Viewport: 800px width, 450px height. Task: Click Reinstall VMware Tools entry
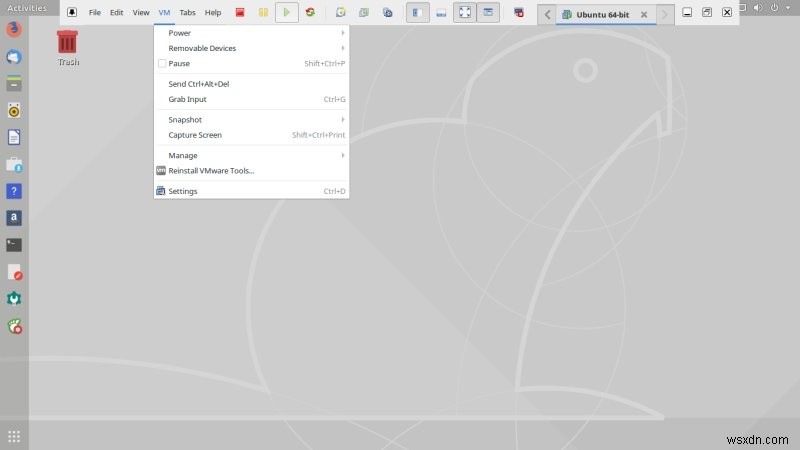pyautogui.click(x=251, y=170)
